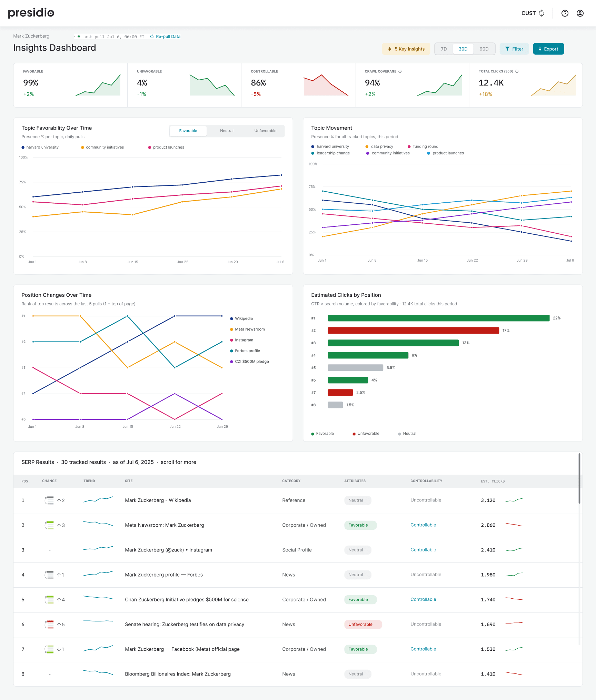Sort by SITE column header
Screen dimensions: 596x700
tap(129, 481)
